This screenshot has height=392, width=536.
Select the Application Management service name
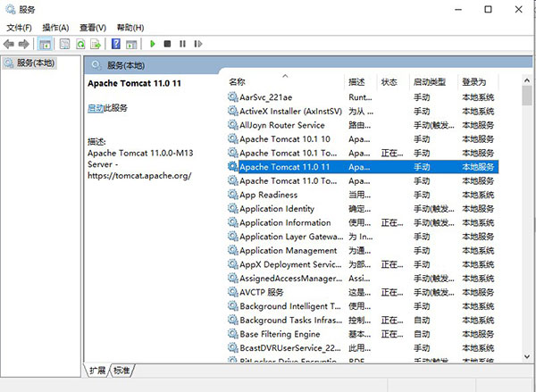[289, 251]
